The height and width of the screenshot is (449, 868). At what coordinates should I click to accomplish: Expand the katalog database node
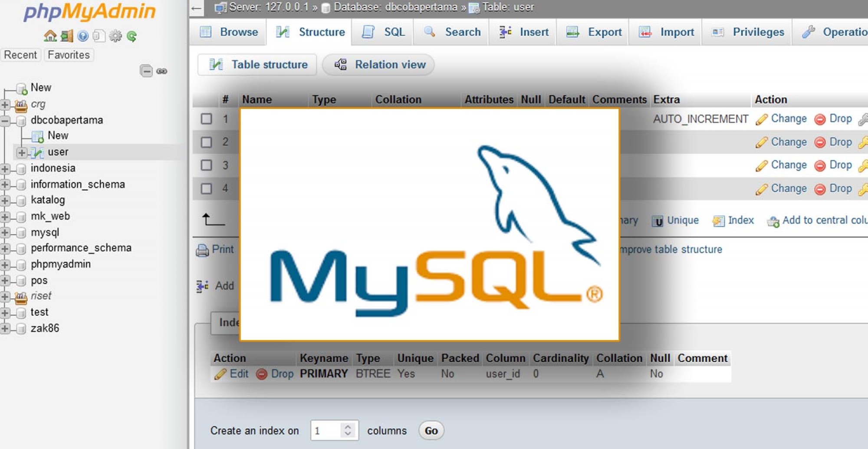point(5,201)
